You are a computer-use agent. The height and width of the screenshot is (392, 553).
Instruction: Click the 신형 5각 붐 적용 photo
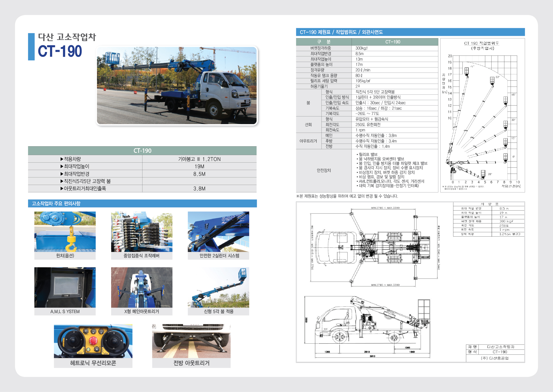[218, 287]
